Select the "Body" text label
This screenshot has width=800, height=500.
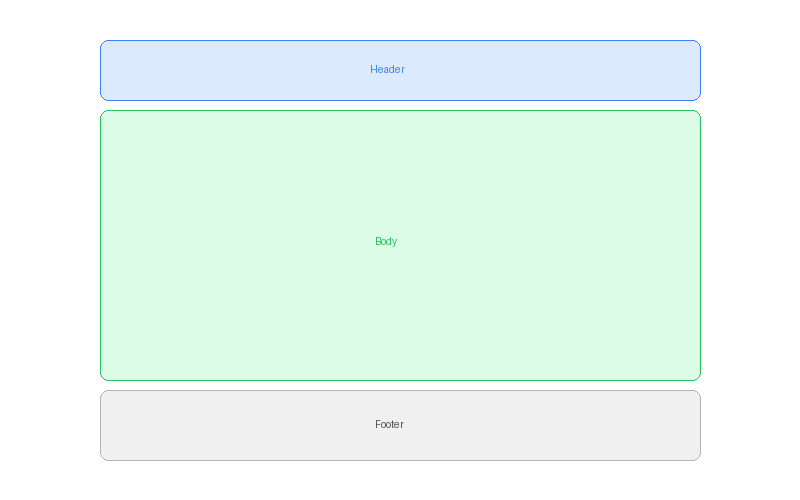(386, 241)
